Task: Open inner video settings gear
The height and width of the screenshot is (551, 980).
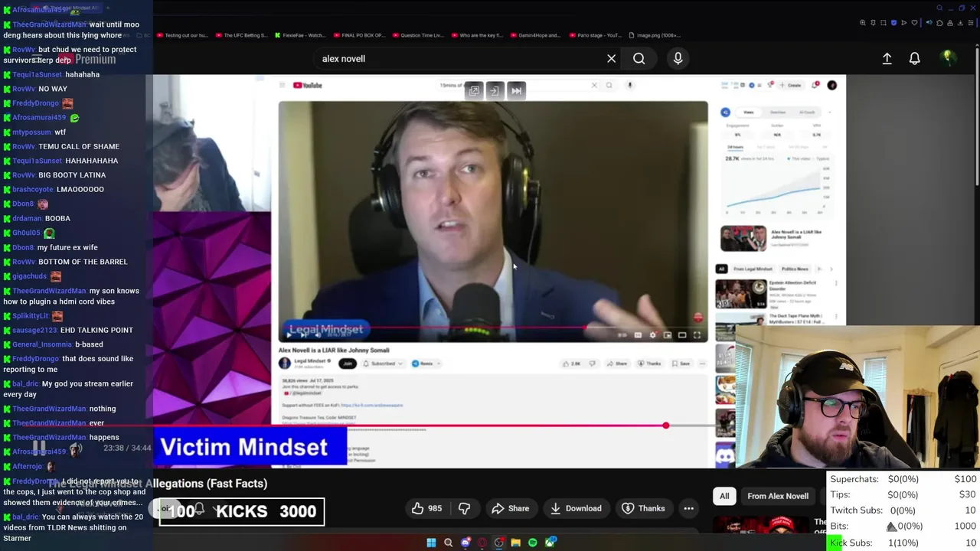Action: 652,334
